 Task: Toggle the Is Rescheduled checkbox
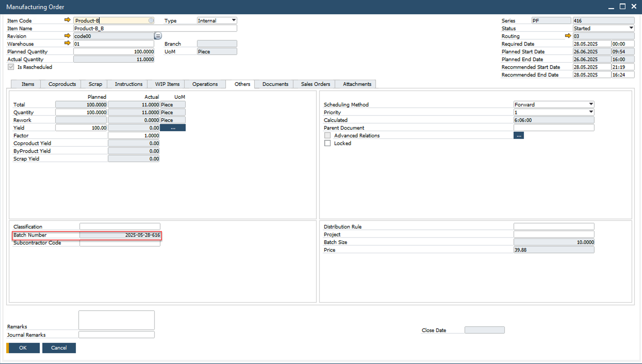pyautogui.click(x=11, y=67)
